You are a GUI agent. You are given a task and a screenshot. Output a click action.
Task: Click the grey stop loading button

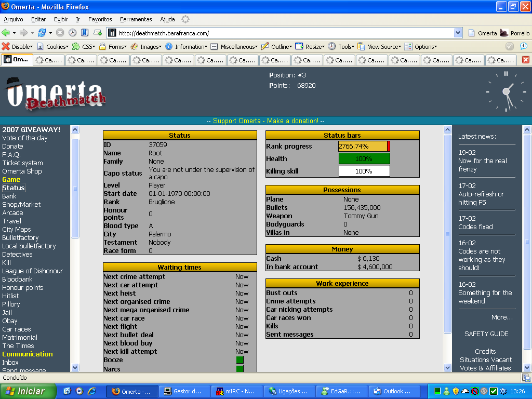(60, 33)
